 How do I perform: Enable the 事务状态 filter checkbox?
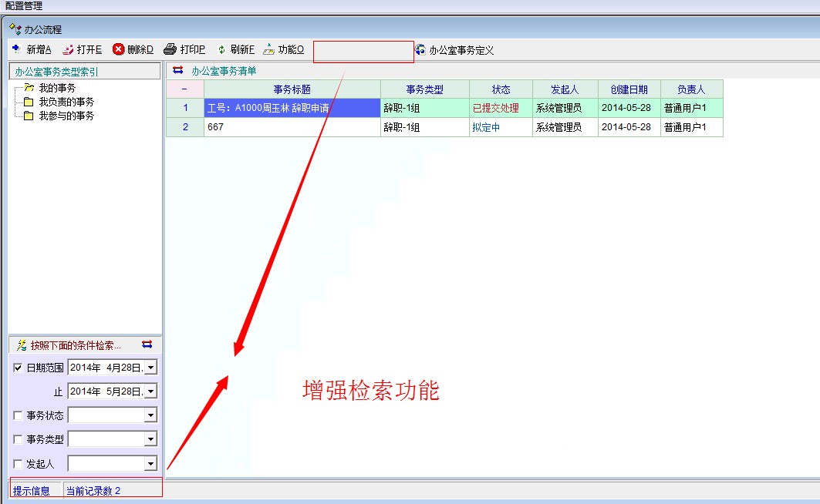[19, 415]
